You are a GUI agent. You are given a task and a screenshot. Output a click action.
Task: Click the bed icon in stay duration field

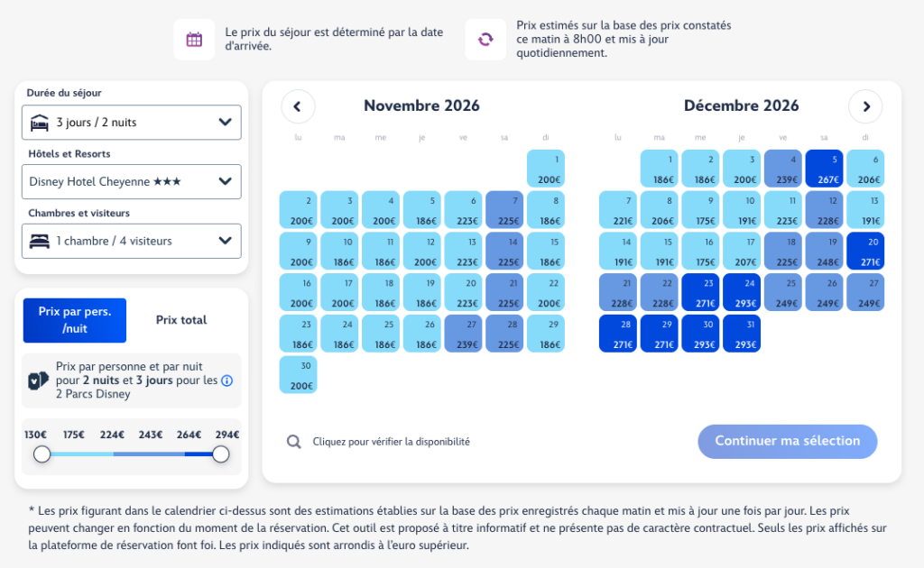click(x=40, y=123)
